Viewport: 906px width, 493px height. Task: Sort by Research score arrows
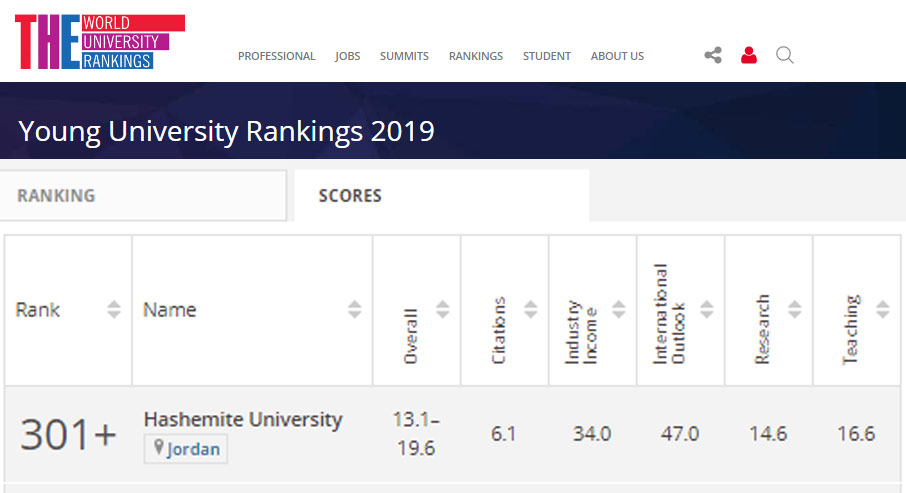[x=794, y=310]
